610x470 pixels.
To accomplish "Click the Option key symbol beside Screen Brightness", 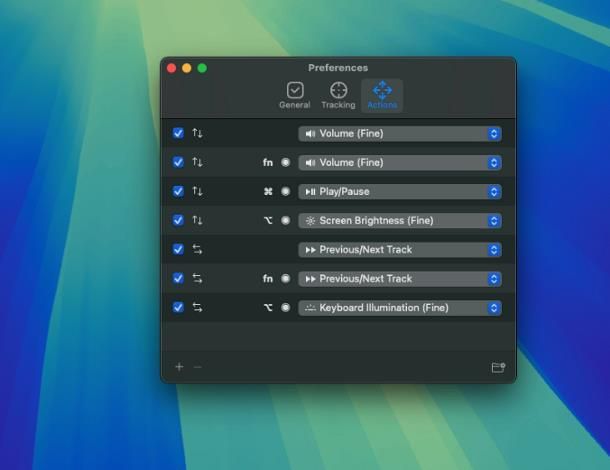I will coord(268,221).
